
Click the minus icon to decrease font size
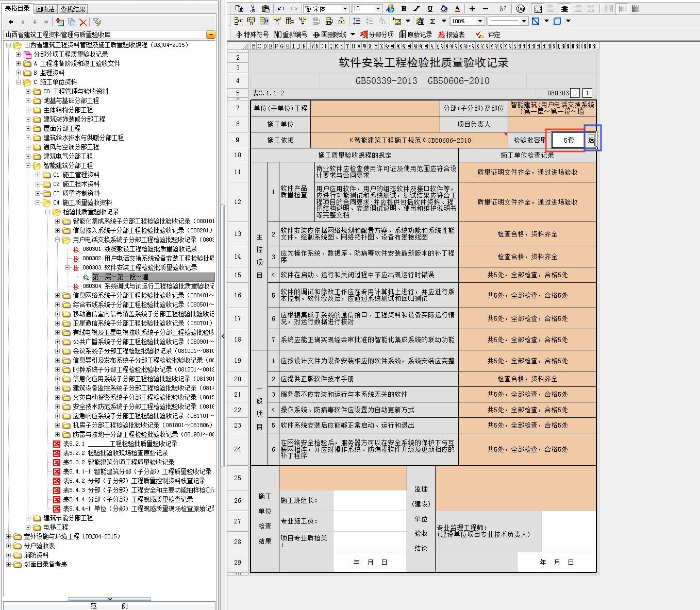click(x=486, y=8)
